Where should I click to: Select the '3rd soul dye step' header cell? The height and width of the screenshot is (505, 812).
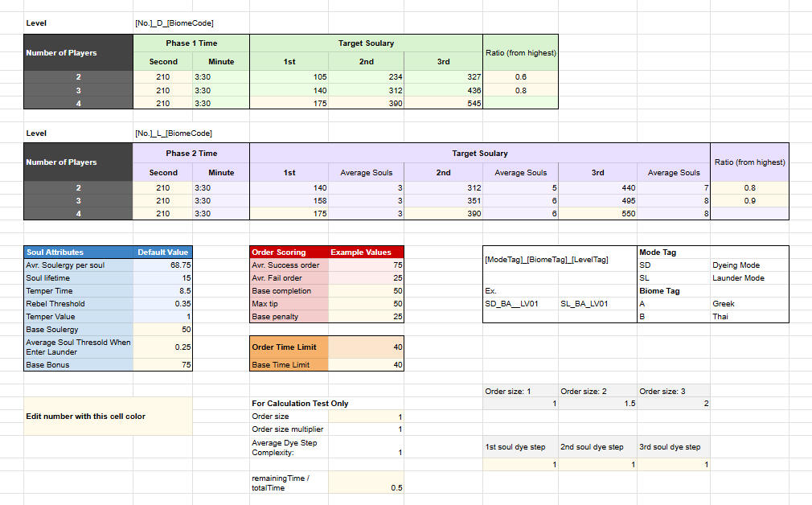tap(674, 446)
